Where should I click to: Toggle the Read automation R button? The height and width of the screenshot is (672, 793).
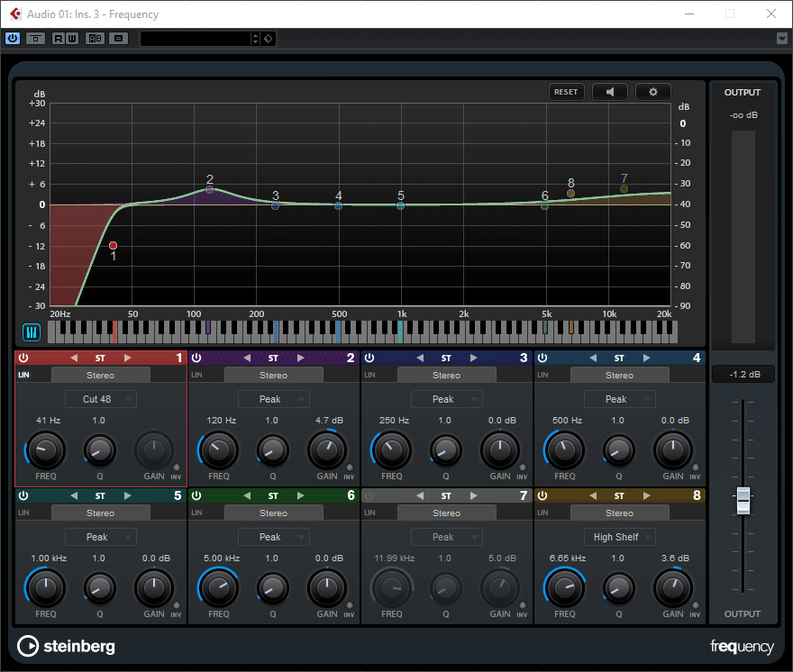coord(59,39)
